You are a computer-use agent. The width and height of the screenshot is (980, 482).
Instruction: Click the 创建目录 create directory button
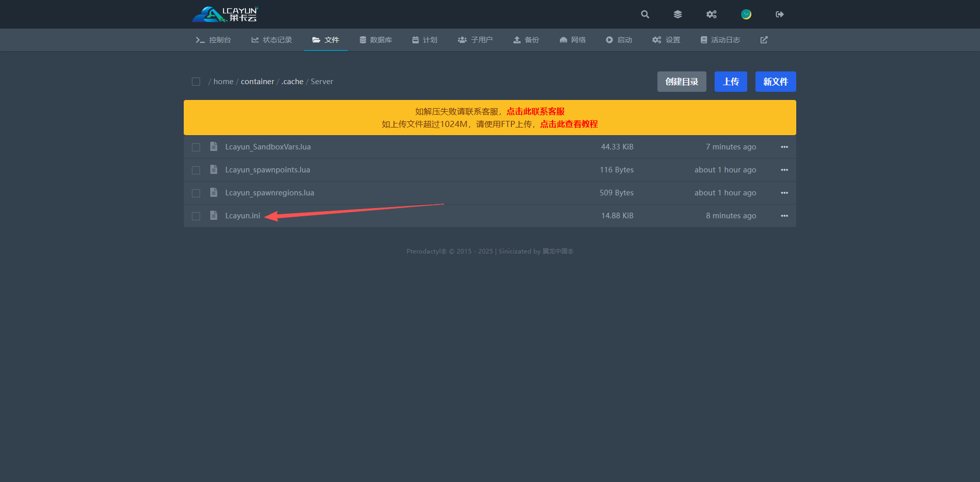tap(681, 82)
